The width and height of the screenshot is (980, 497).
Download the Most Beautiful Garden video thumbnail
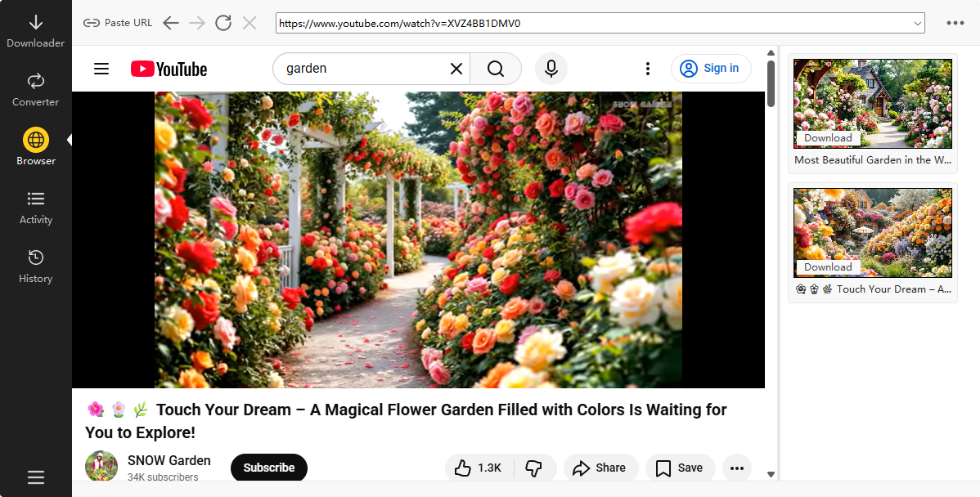tap(828, 138)
